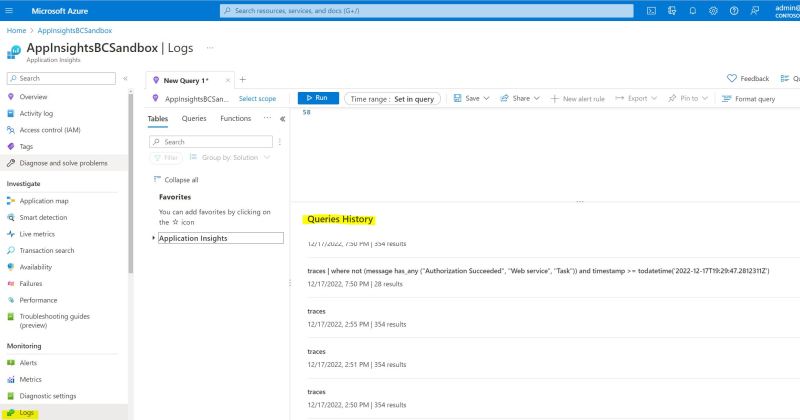This screenshot has height=420, width=800.
Task: Click the Transaction search icon
Action: [x=11, y=251]
